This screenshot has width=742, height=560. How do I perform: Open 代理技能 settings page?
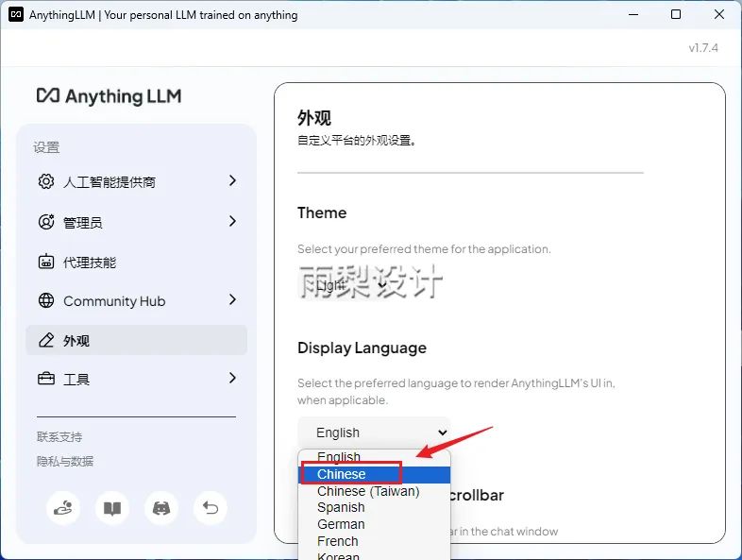point(136,262)
